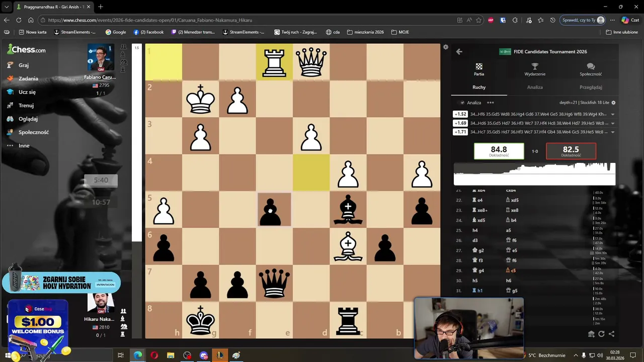Expand the +1.52 engine line
Screen dimensions: 644x362
612,114
